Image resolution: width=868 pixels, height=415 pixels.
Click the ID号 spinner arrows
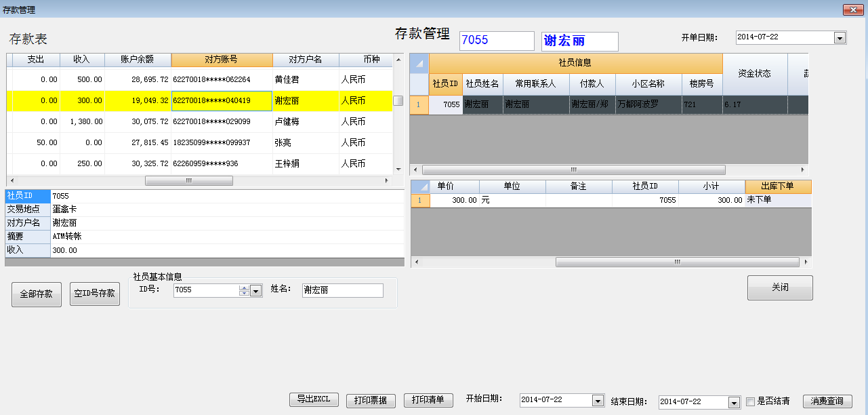[x=244, y=290]
